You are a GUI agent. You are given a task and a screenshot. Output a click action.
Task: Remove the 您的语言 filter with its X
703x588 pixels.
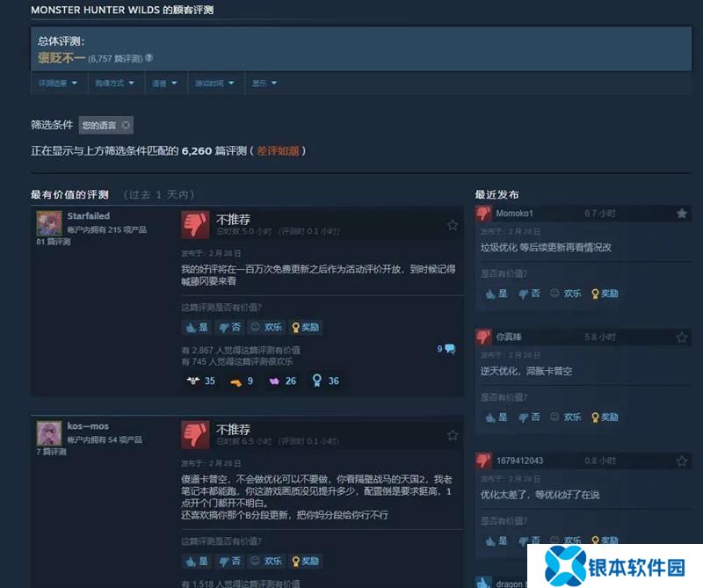pyautogui.click(x=126, y=125)
